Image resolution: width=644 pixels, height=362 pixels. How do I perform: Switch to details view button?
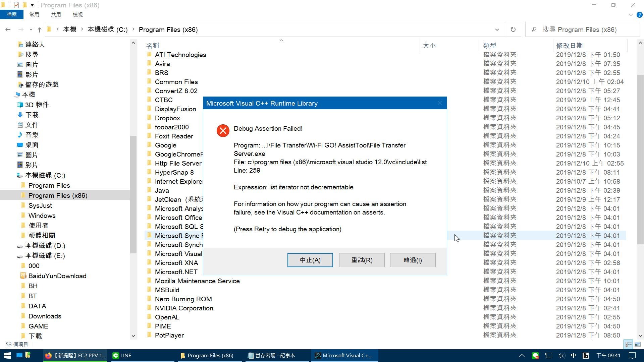point(628,344)
